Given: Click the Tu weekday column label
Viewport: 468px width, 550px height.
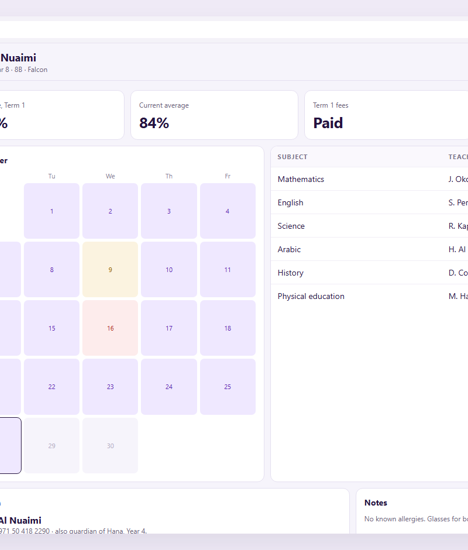Looking at the screenshot, I should [52, 176].
